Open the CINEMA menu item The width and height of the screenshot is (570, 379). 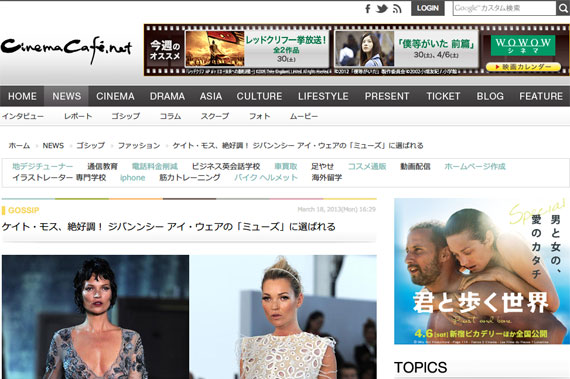[x=115, y=96]
